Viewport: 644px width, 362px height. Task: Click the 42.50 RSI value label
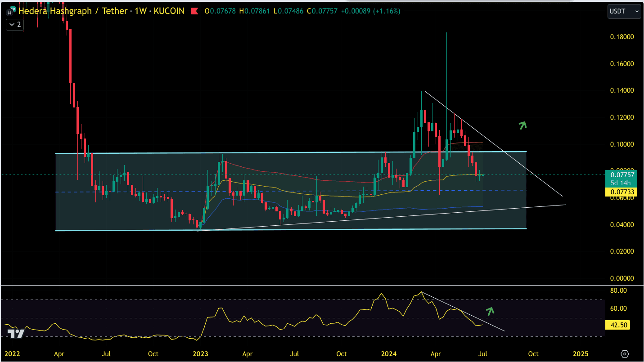(x=617, y=325)
